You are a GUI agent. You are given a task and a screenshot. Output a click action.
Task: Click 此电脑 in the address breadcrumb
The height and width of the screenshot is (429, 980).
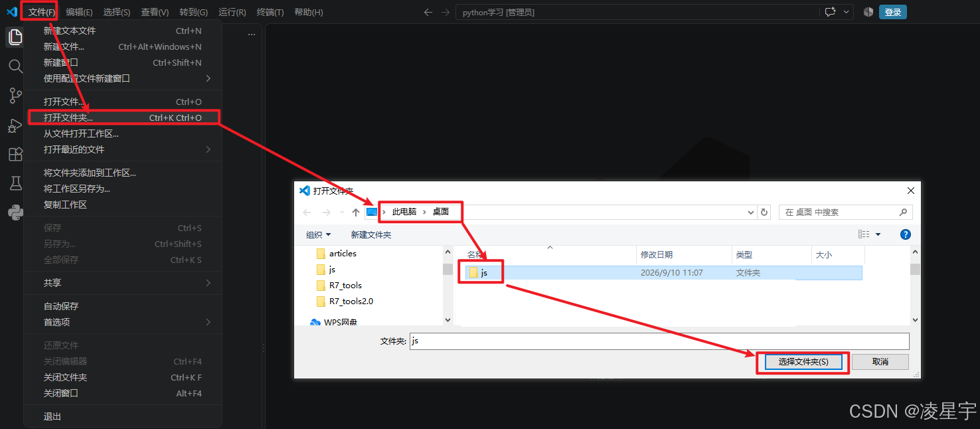(x=404, y=212)
